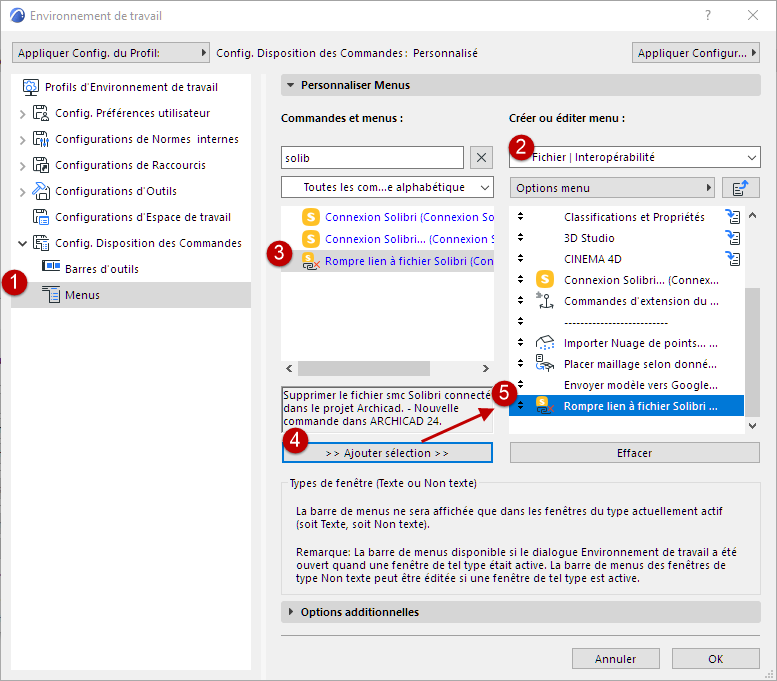Open Toutes les commandes alphabétique dropdown

pos(387,187)
